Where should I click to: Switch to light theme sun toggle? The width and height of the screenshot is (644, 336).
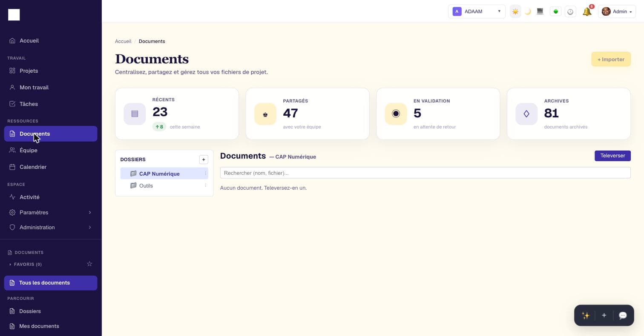click(515, 11)
